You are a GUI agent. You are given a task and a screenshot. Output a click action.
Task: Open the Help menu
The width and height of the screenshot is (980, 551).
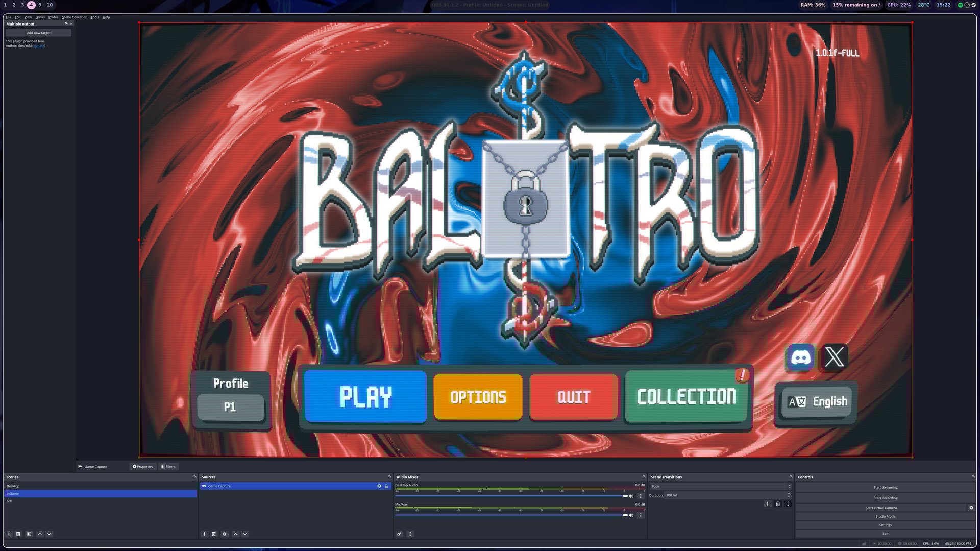(x=106, y=17)
